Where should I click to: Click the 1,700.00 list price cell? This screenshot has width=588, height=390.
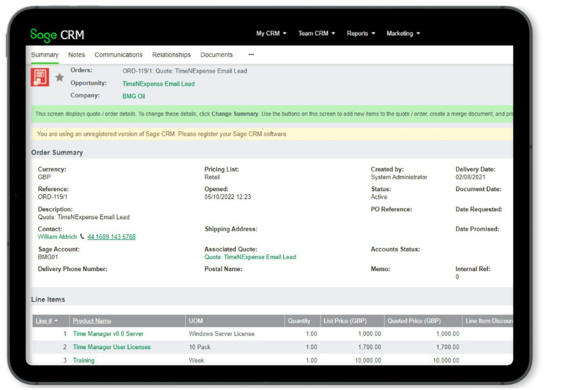pyautogui.click(x=370, y=347)
